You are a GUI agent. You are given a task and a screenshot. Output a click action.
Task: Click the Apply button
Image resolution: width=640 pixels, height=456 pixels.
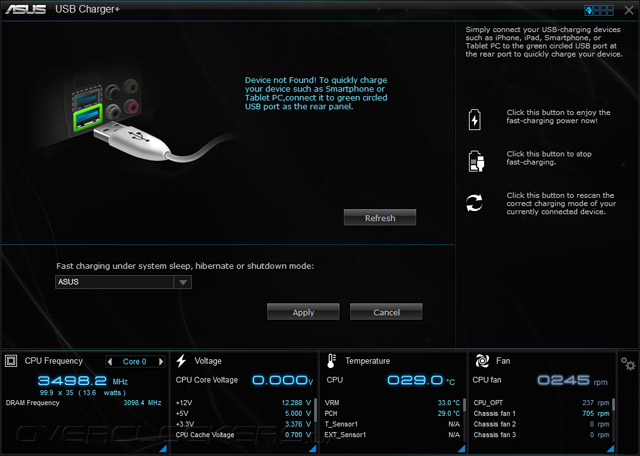tap(303, 312)
